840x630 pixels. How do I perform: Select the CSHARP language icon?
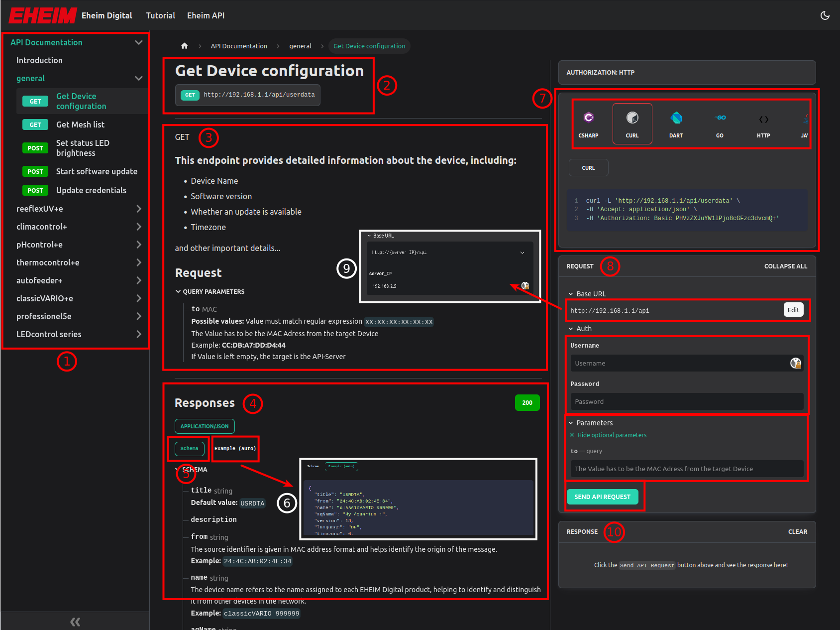[588, 124]
